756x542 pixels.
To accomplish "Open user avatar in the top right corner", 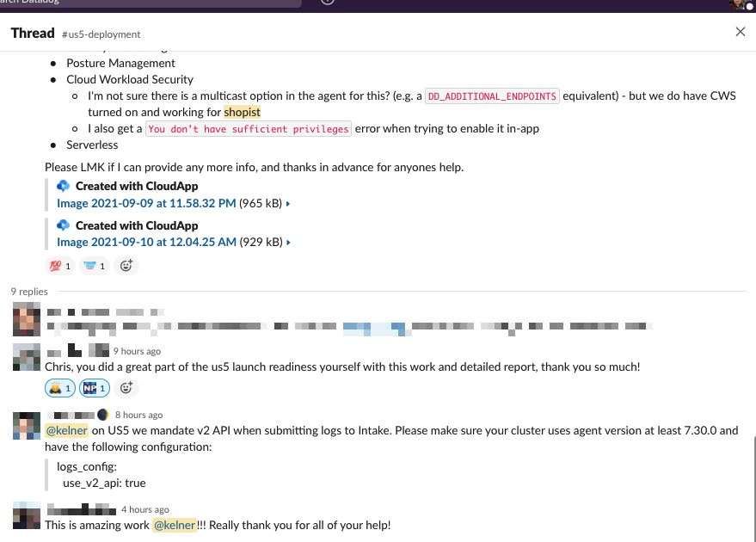I will (739, 4).
